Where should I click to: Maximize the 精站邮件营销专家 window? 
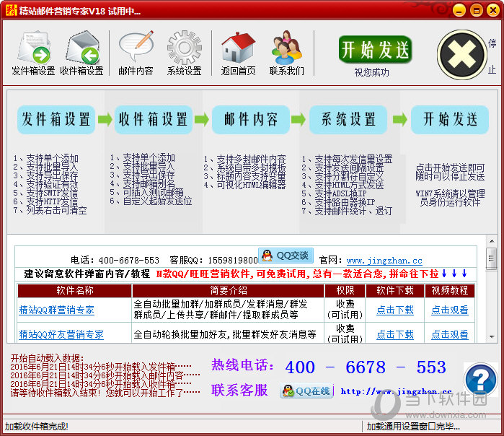tap(477, 11)
